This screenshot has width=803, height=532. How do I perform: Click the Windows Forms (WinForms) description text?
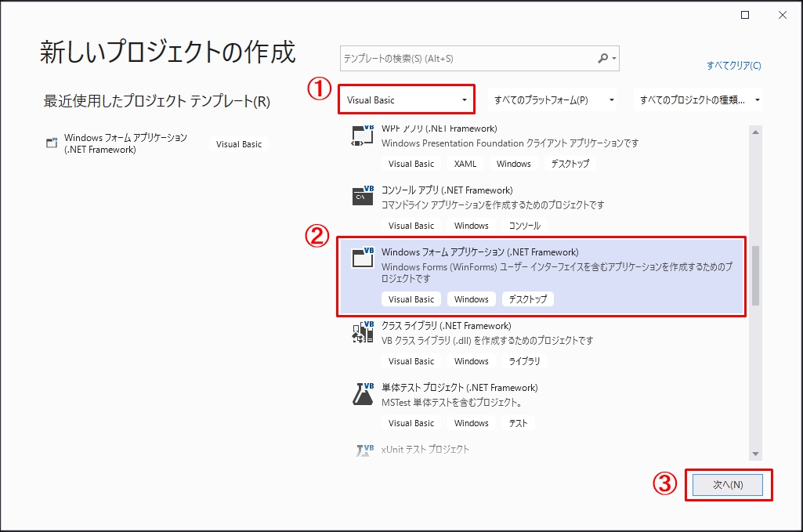pyautogui.click(x=557, y=273)
